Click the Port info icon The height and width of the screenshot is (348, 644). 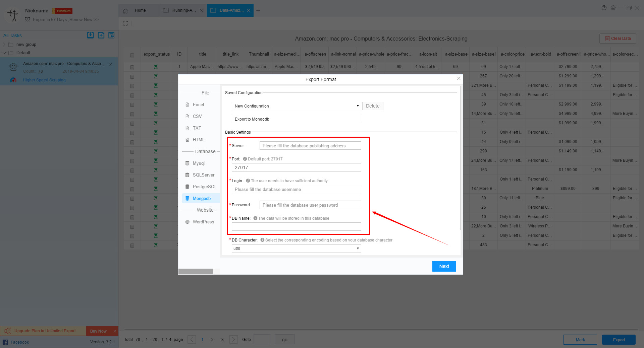[x=245, y=159]
